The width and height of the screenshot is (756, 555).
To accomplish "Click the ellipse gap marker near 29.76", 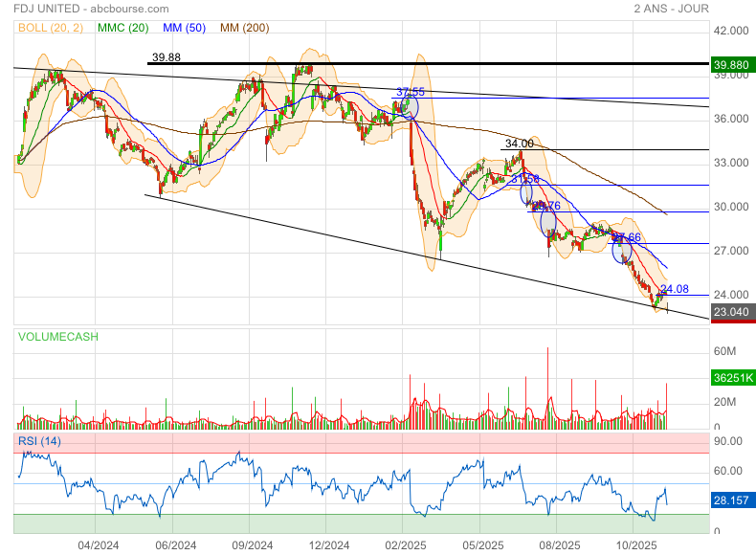I will pyautogui.click(x=547, y=222).
